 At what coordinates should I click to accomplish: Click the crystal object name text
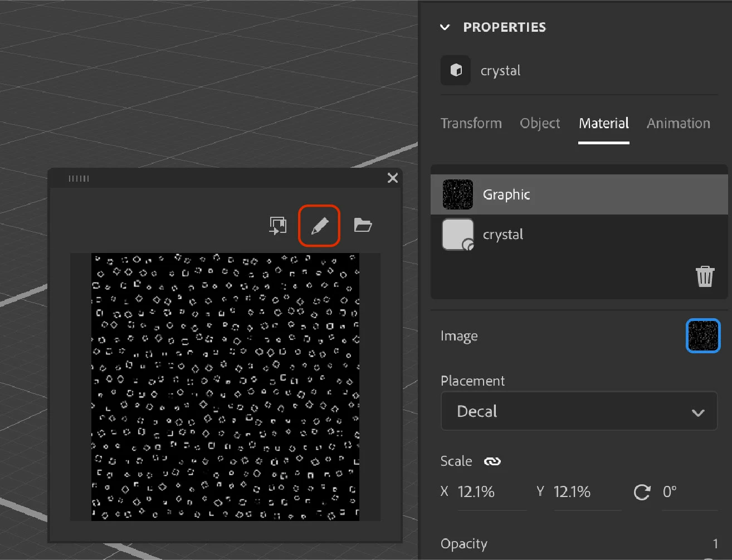[x=500, y=71]
